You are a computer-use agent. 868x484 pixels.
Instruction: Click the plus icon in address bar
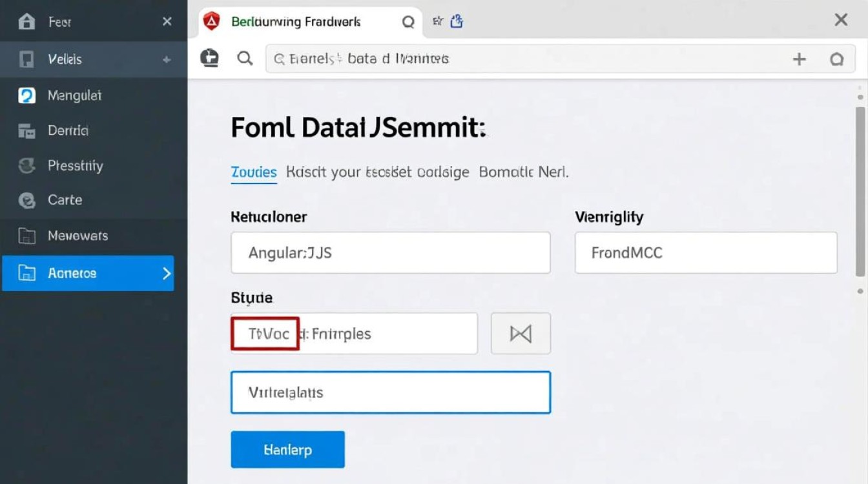coord(800,59)
